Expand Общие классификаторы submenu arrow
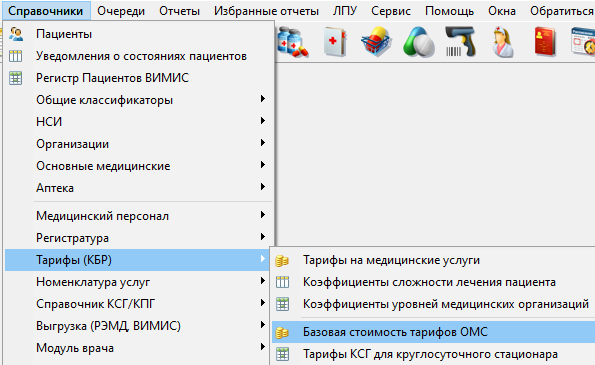This screenshot has width=595, height=365. point(263,99)
